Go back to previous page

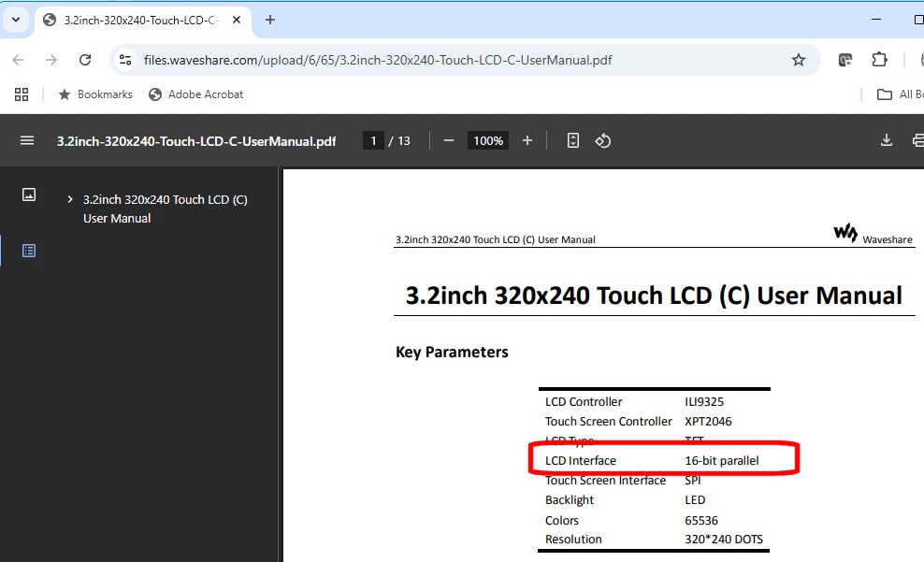click(x=19, y=60)
